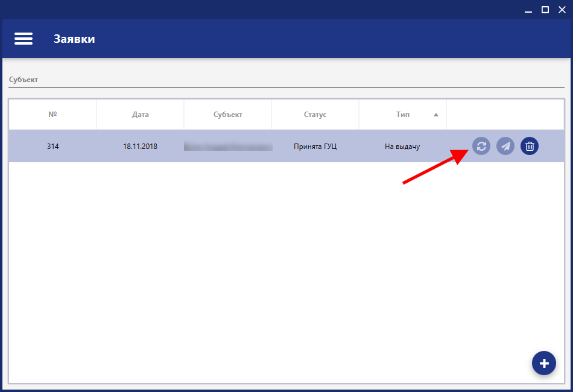Sort the table by the № column header
Viewport: 573px width, 392px height.
pyautogui.click(x=52, y=115)
